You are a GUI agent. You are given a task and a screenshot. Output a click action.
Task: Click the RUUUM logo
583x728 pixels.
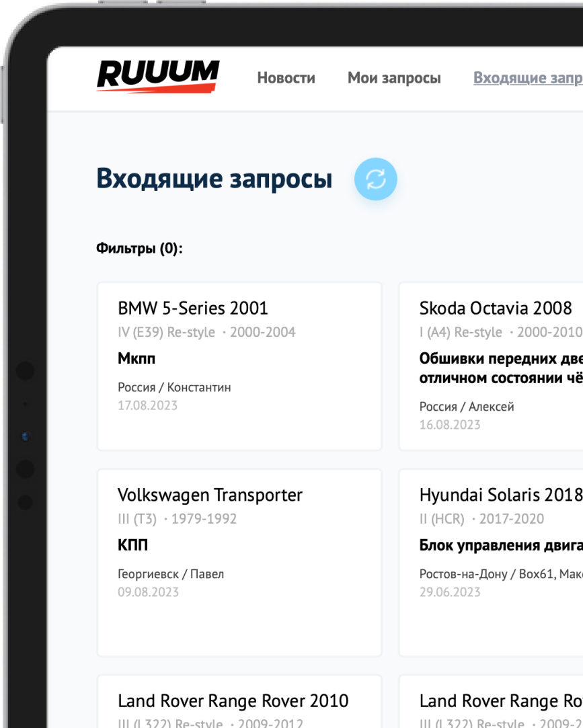click(x=158, y=77)
